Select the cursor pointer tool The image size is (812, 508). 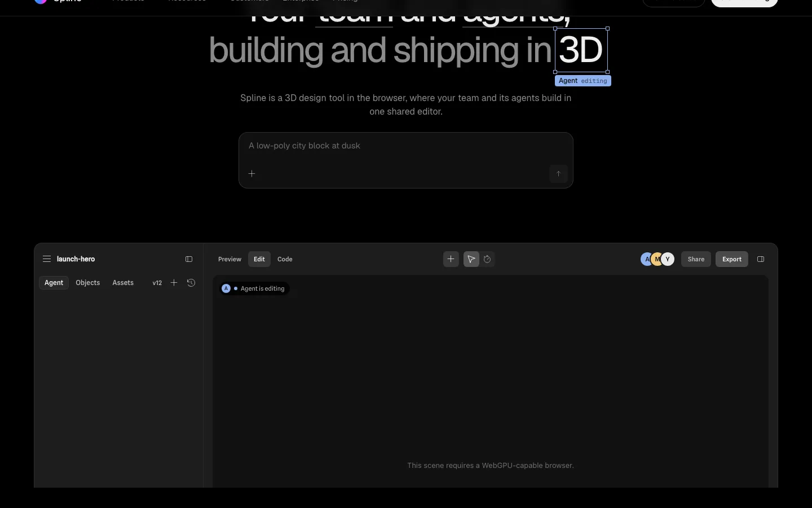[x=471, y=259]
